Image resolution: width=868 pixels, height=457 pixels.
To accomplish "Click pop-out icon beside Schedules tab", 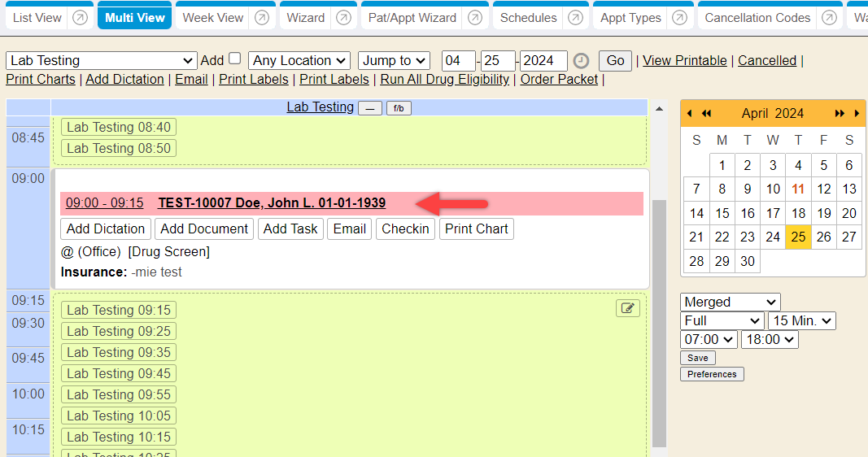I will [x=575, y=18].
